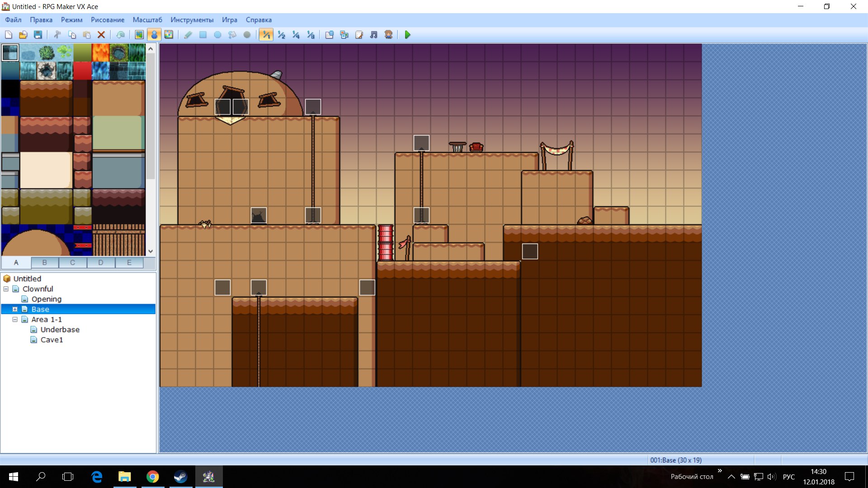Open the Режим menu
The width and height of the screenshot is (868, 488).
72,20
